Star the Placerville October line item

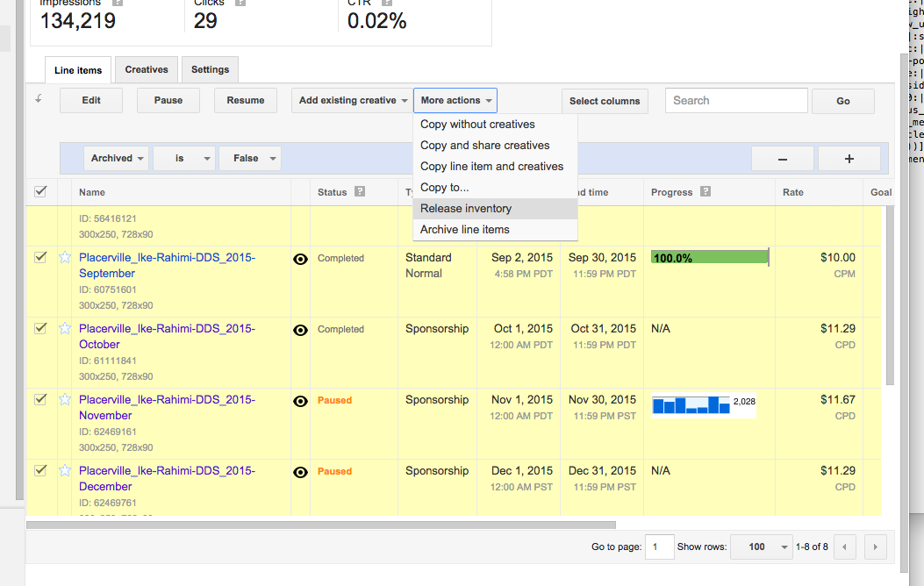pos(64,329)
